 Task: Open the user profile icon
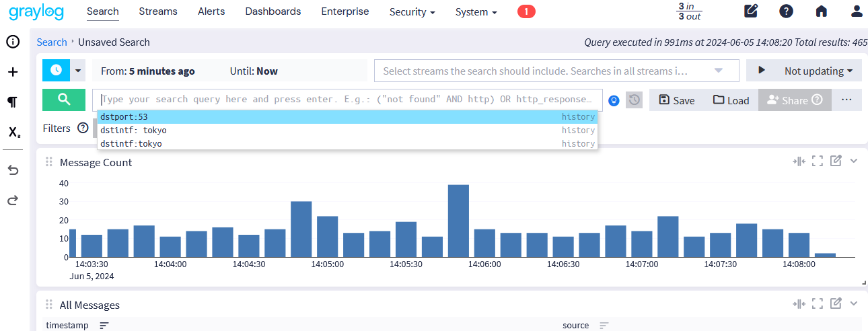coord(857,11)
